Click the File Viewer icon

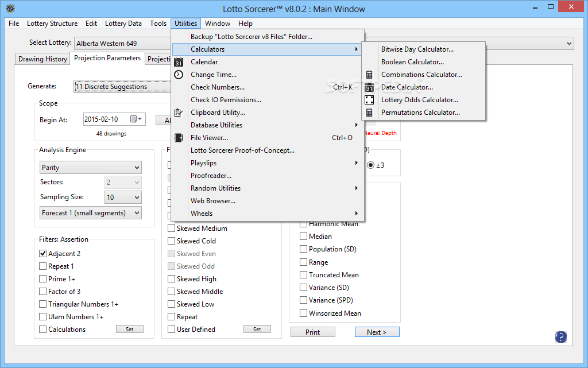179,138
